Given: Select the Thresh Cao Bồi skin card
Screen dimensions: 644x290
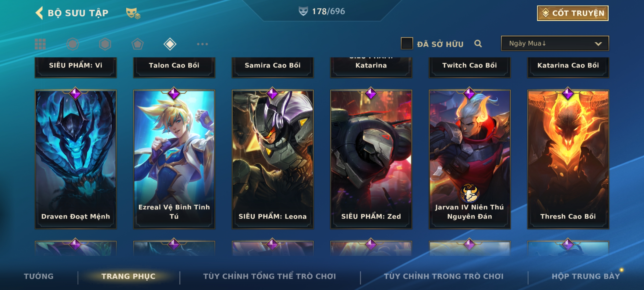Looking at the screenshot, I should (x=568, y=160).
